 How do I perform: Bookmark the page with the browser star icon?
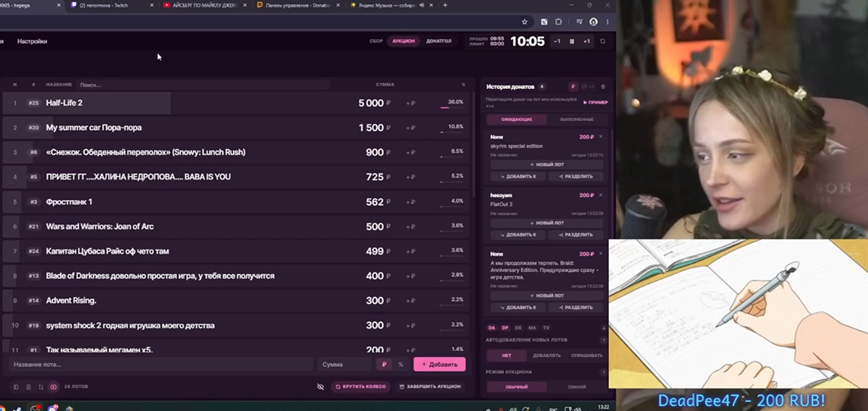[524, 22]
